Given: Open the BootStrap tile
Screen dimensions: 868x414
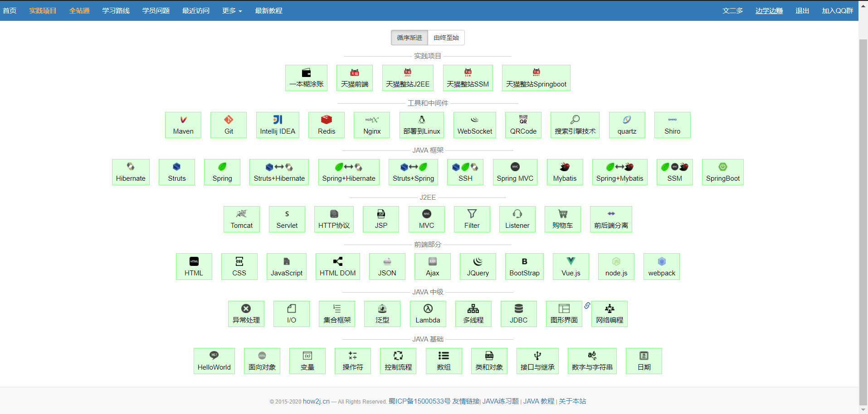Looking at the screenshot, I should pyautogui.click(x=524, y=266).
